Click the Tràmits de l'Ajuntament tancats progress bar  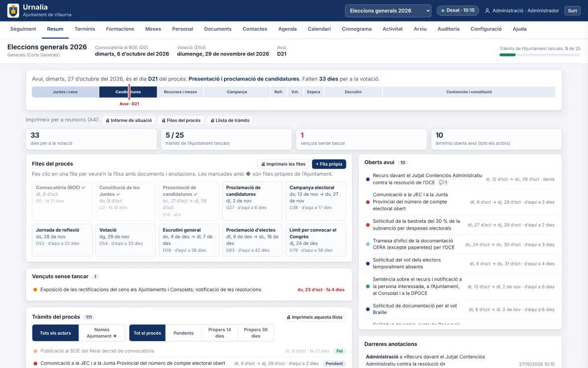coord(540,54)
